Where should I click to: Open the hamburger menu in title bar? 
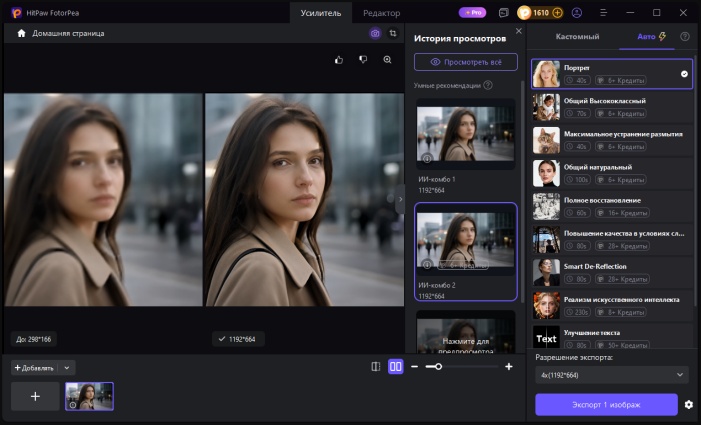point(603,13)
